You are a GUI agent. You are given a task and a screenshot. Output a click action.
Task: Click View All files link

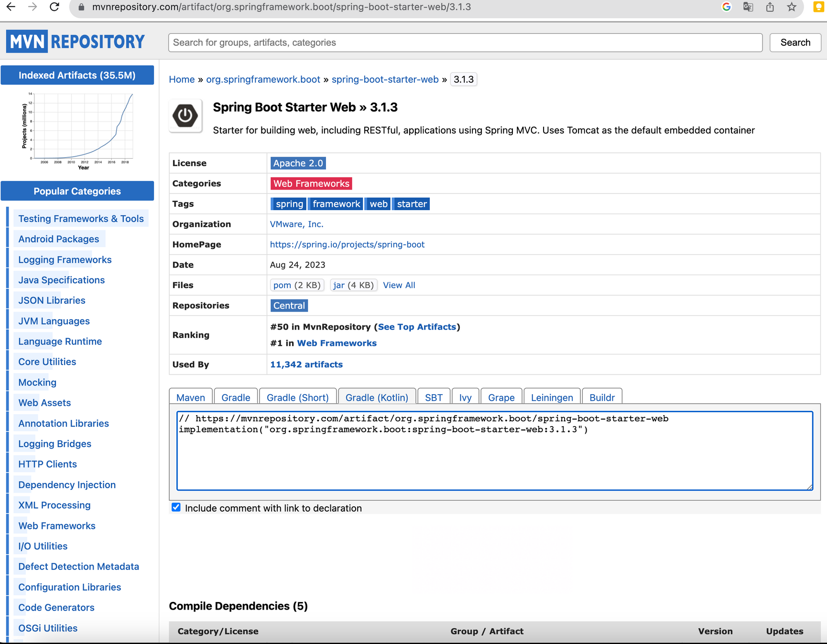click(x=399, y=285)
